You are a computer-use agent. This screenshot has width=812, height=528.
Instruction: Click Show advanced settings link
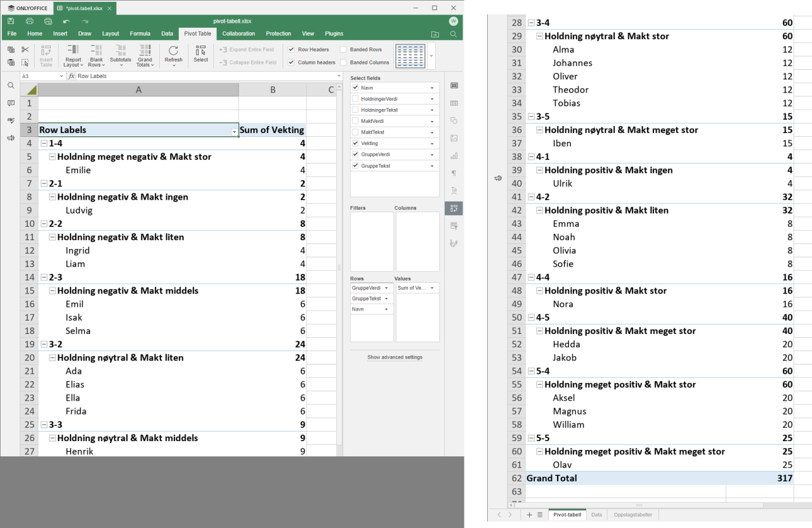point(395,357)
